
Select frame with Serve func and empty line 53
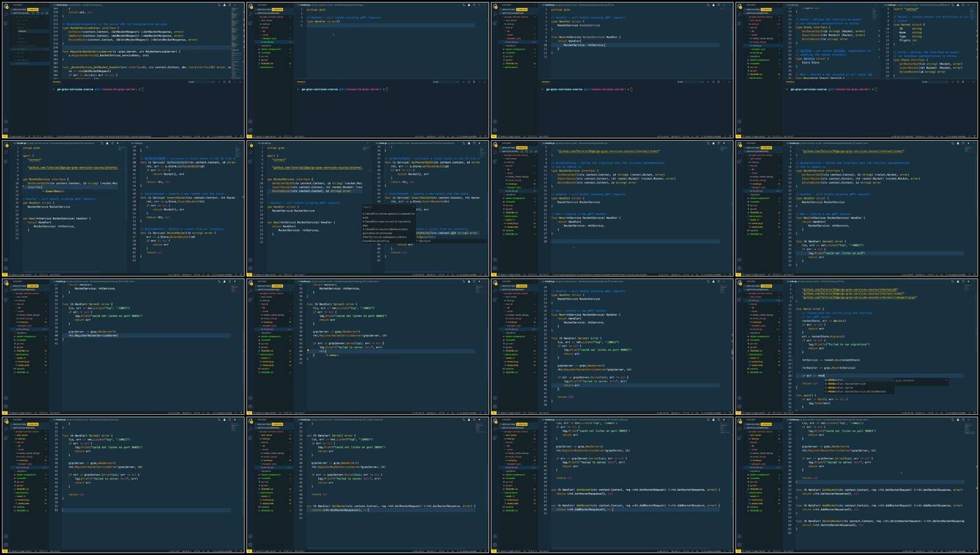tap(123, 485)
